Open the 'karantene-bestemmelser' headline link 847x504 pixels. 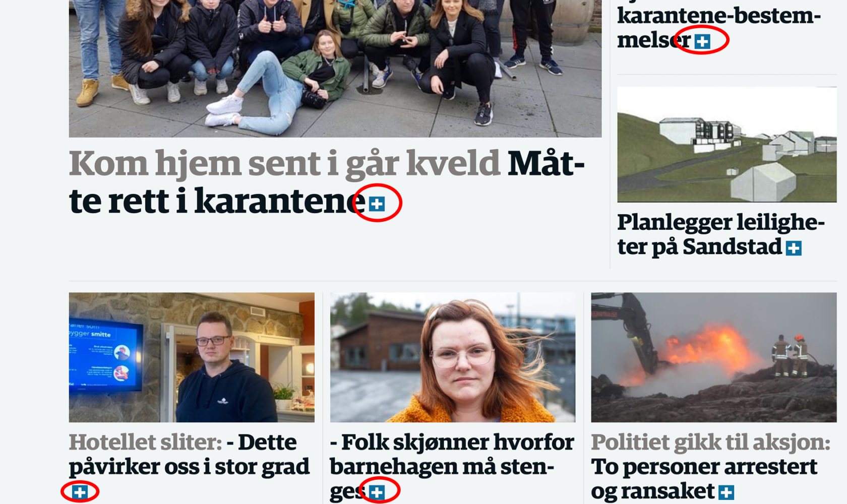pyautogui.click(x=719, y=28)
